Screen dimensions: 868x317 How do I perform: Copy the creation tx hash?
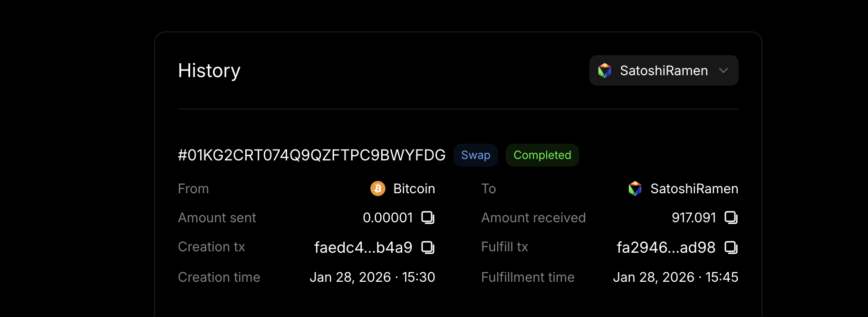pyautogui.click(x=428, y=248)
